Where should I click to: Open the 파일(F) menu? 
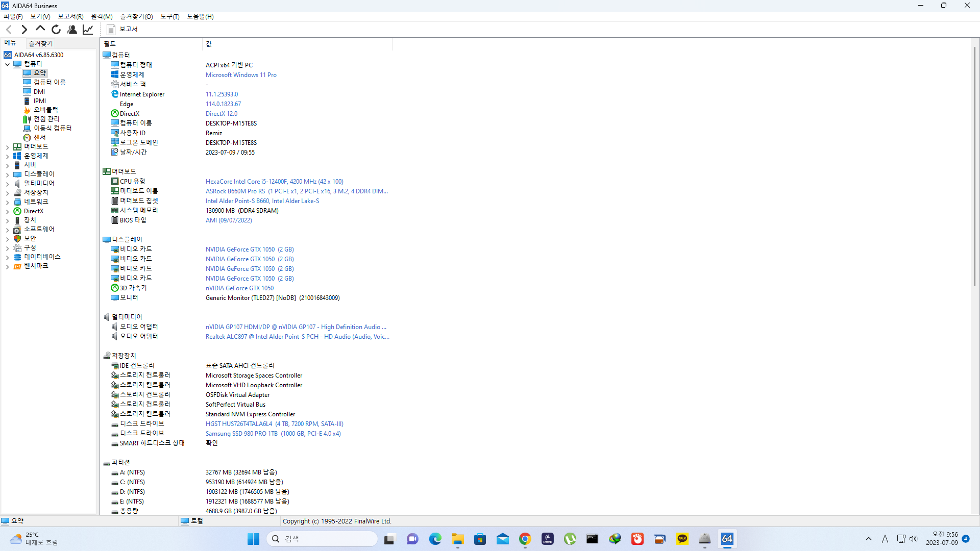[13, 16]
